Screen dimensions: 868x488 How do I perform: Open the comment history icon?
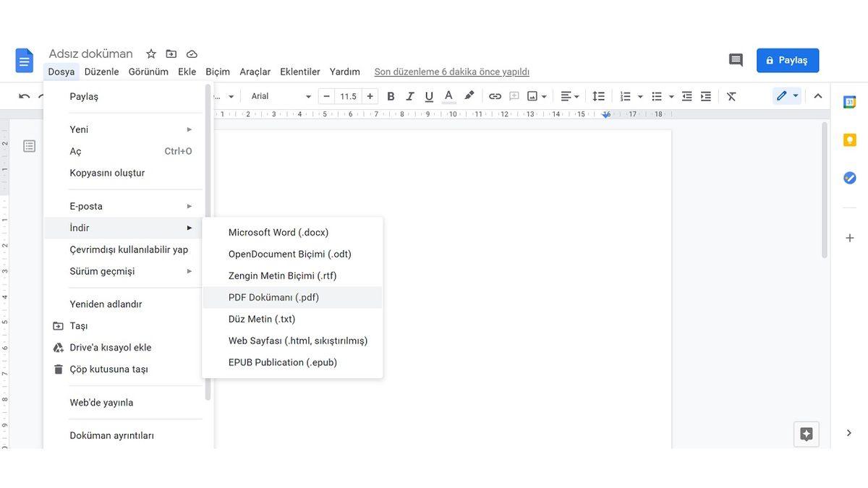pos(736,60)
